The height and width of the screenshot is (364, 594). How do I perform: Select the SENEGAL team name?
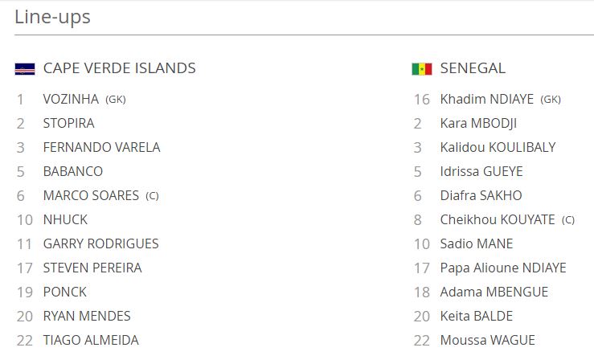(x=473, y=68)
